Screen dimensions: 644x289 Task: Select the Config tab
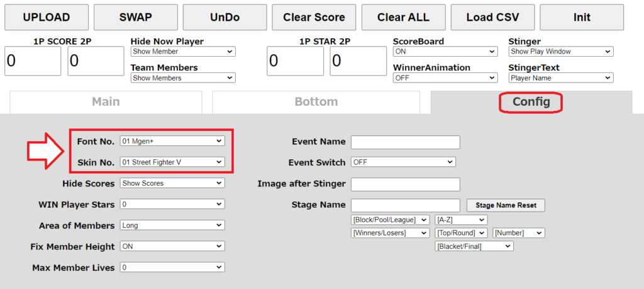[531, 102]
